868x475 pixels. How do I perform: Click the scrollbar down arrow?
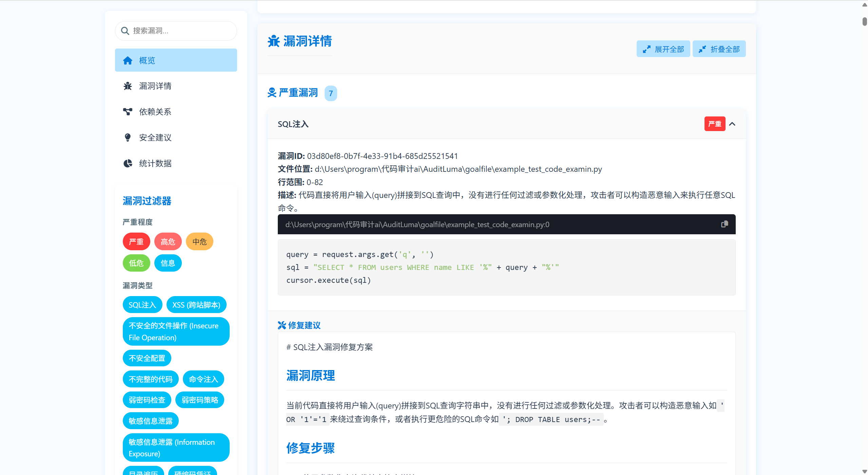pyautogui.click(x=865, y=471)
